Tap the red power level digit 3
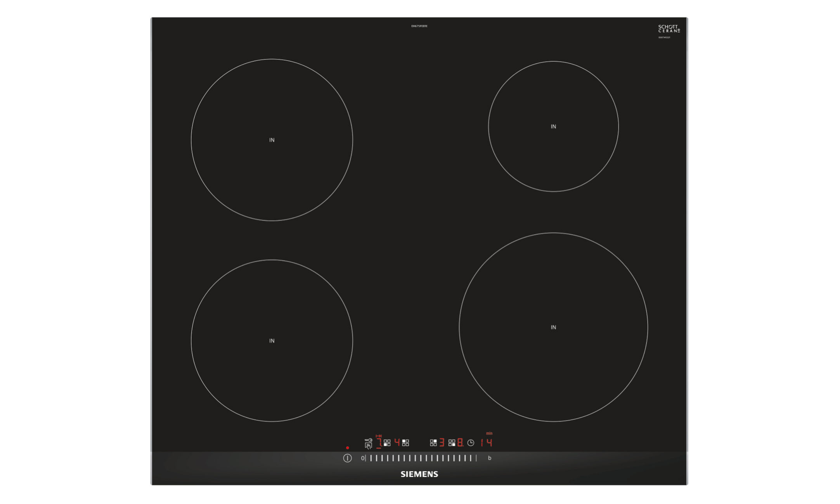840x504 pixels. (x=442, y=443)
